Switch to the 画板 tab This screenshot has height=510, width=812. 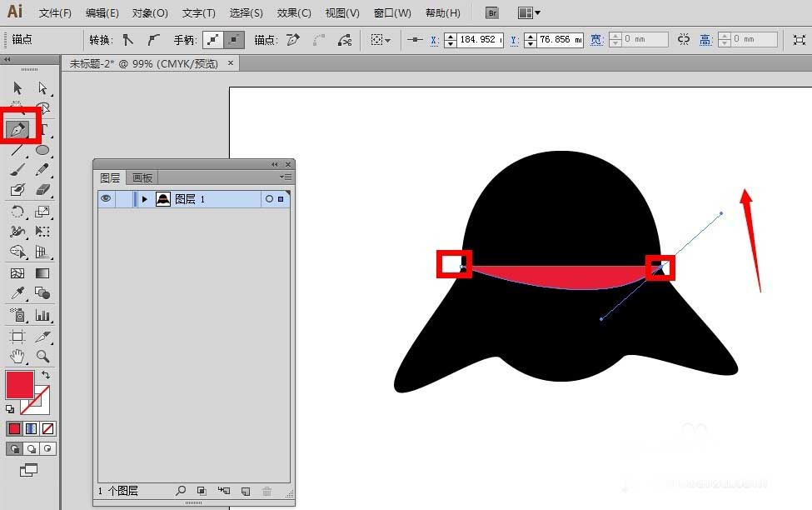[x=142, y=177]
